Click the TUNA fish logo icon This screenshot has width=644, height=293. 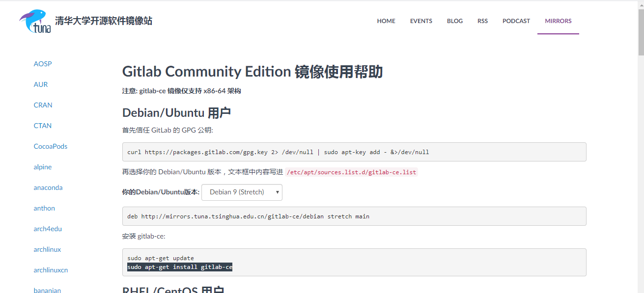(35, 22)
